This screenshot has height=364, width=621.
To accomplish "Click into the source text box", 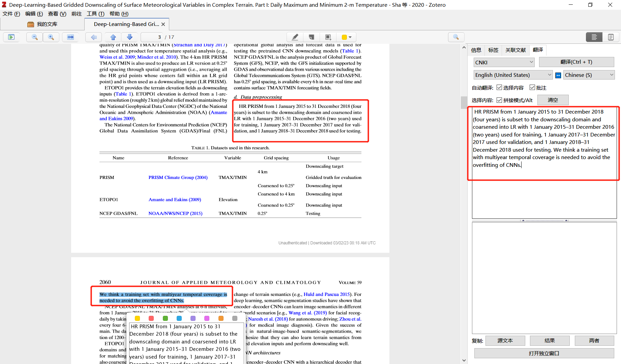I will (544, 162).
